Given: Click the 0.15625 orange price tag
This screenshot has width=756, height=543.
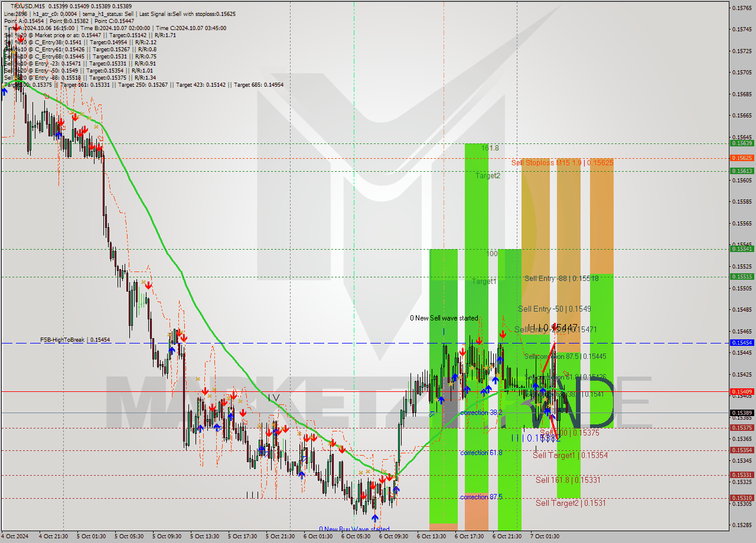Looking at the screenshot, I should click(742, 158).
